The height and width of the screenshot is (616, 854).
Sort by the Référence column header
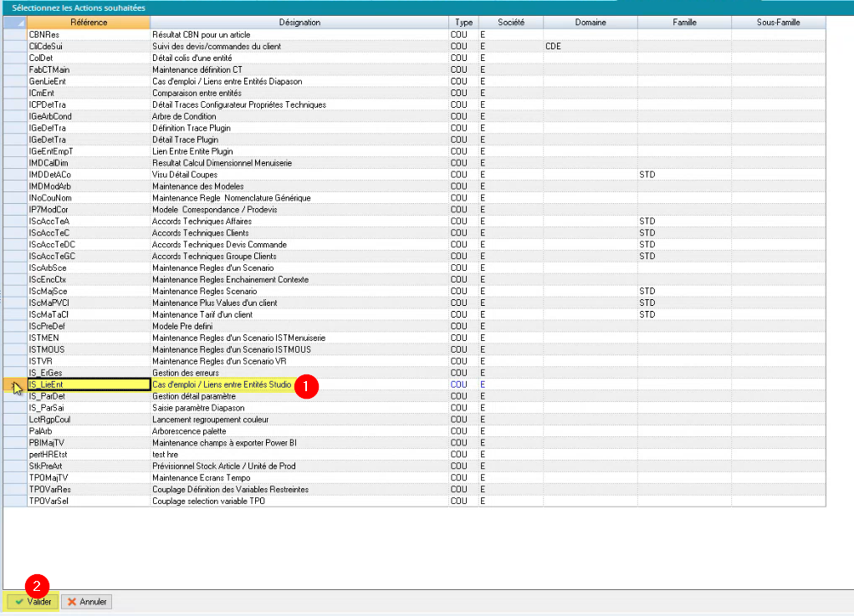[88, 23]
